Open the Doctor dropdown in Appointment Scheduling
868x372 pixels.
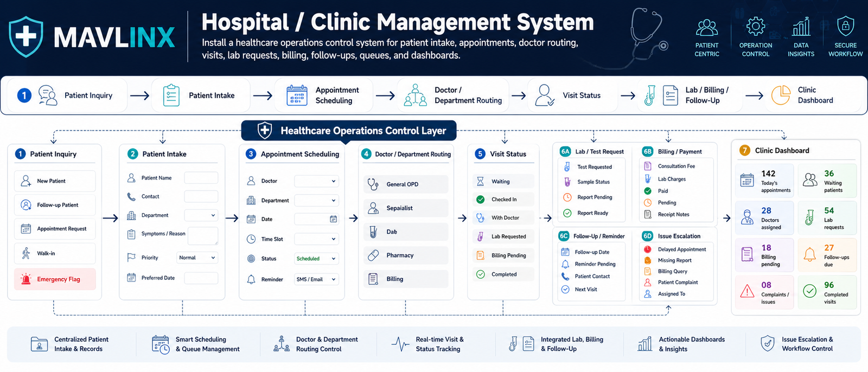click(317, 181)
